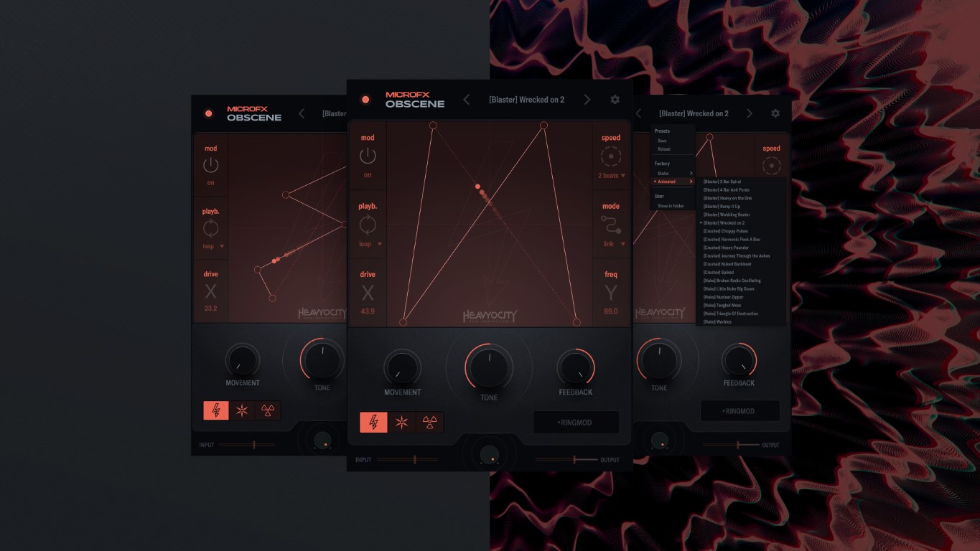Choose the lightning Blaster icon in the front window
The height and width of the screenshot is (551, 980).
(x=373, y=423)
